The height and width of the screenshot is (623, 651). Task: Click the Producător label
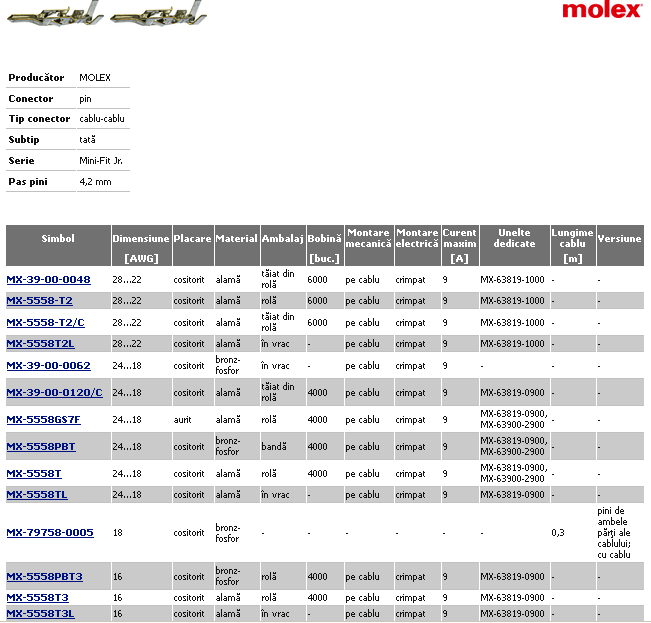tap(37, 78)
